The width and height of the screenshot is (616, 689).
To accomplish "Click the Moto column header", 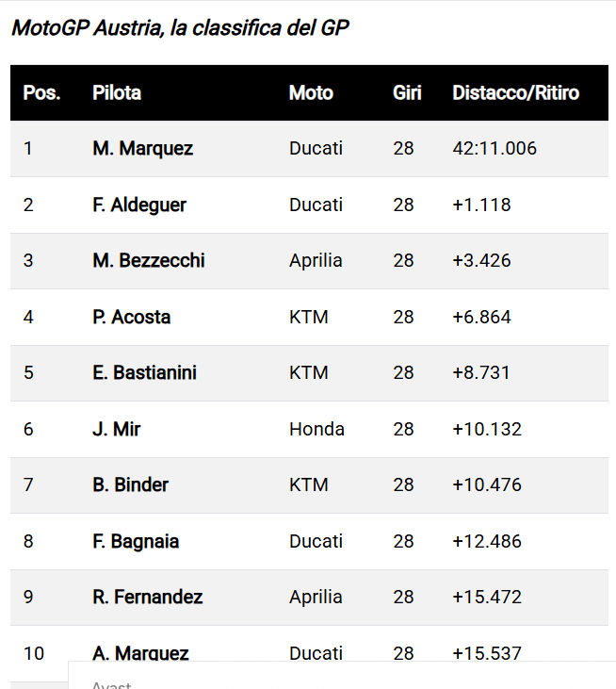I will [x=311, y=92].
